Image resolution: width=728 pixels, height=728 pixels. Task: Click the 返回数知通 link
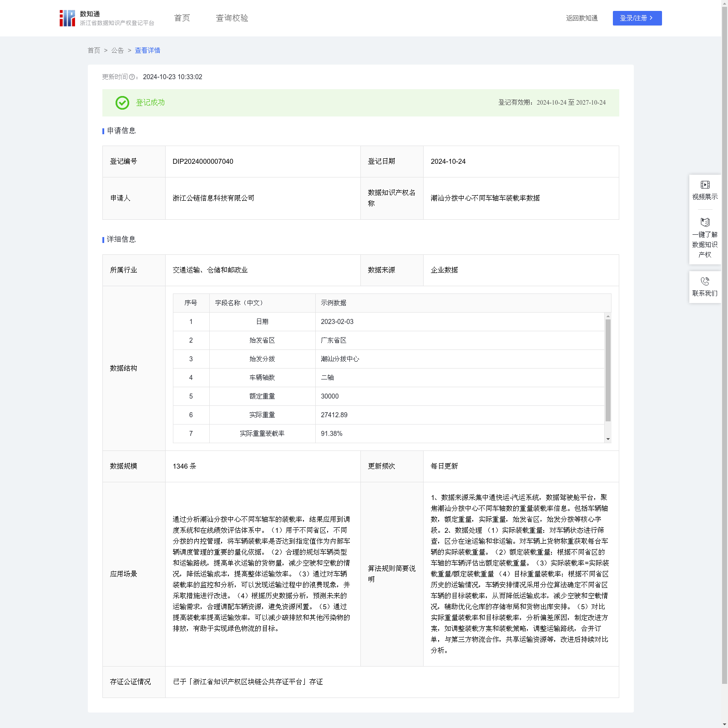581,18
